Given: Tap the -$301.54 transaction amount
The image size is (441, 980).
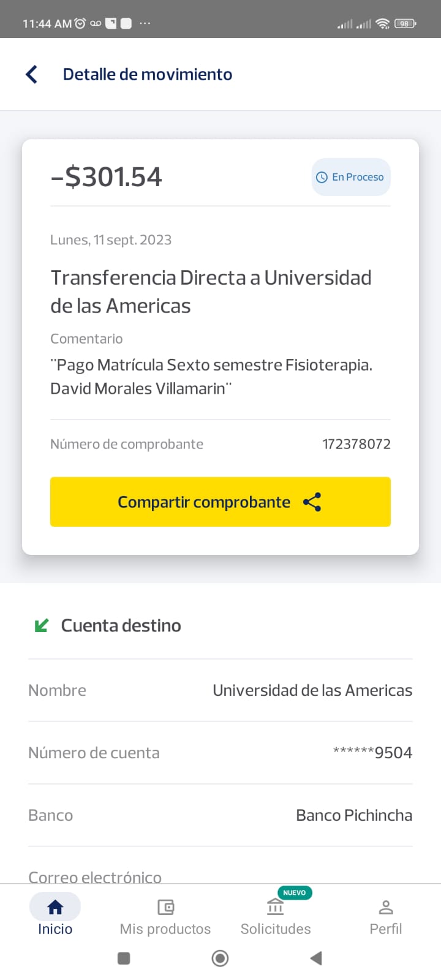Looking at the screenshot, I should [106, 177].
